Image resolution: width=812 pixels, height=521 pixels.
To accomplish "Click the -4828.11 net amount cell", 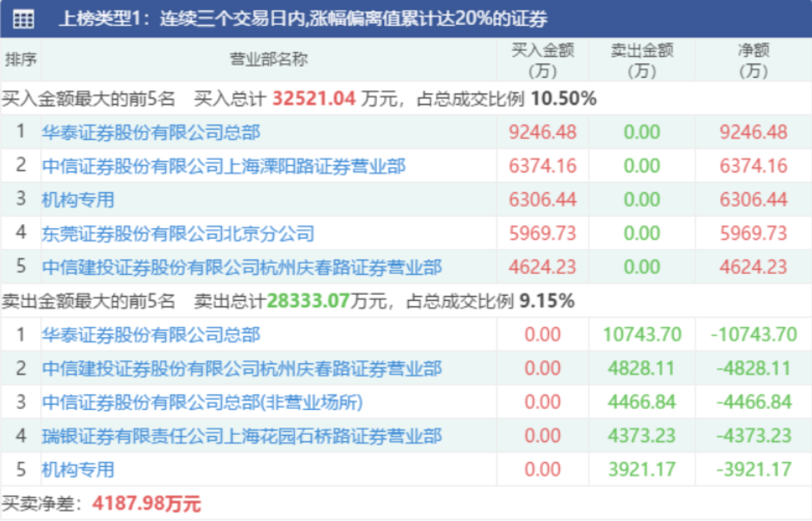I will coord(754,369).
